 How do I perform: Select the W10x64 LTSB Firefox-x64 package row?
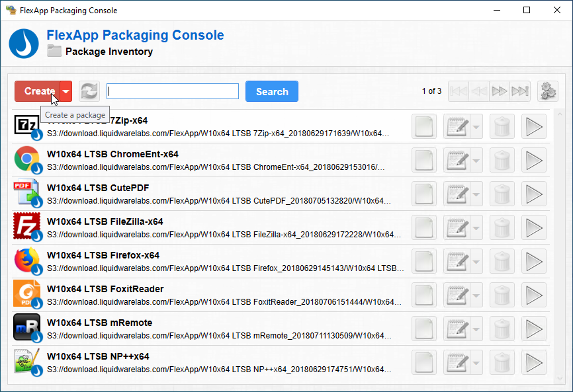tap(218, 261)
